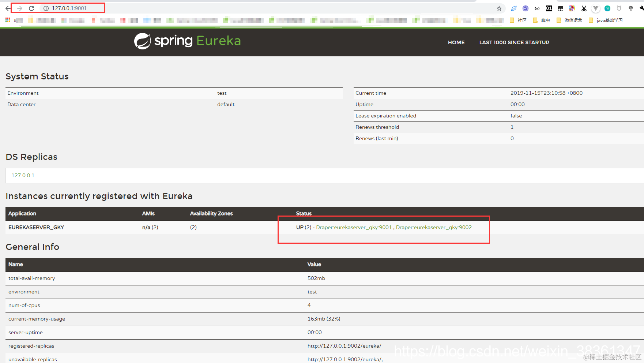Open the 社区 bookmark folder

pyautogui.click(x=518, y=20)
